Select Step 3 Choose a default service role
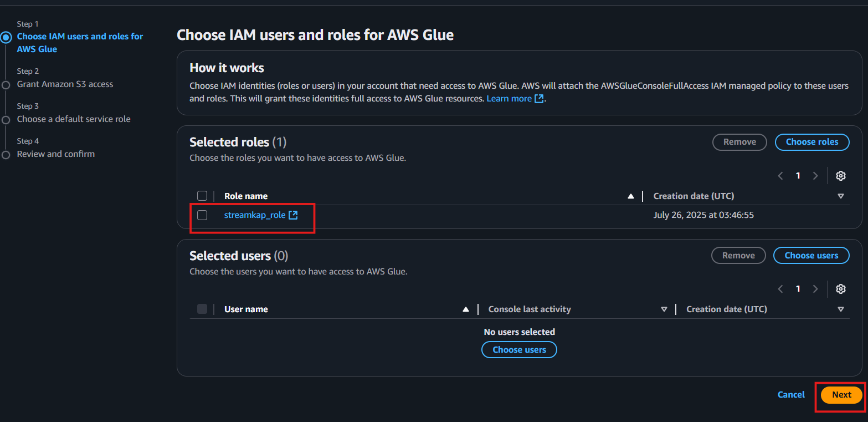The image size is (868, 422). tap(74, 119)
